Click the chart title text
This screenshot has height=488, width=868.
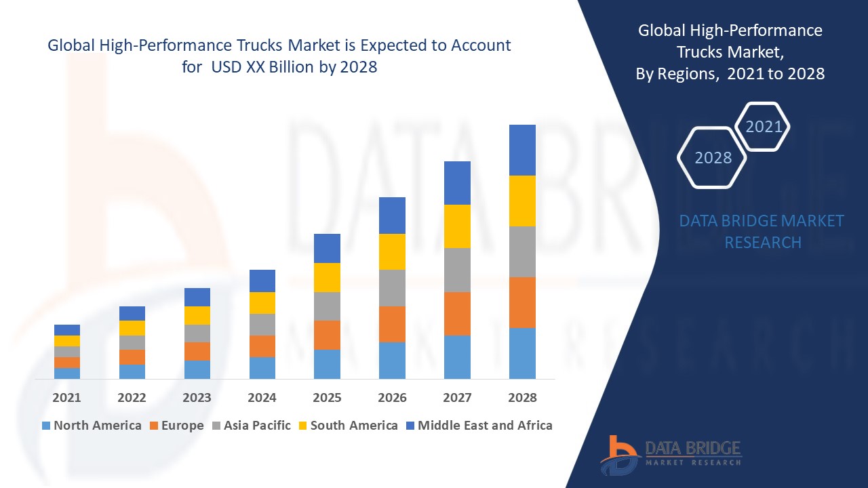tap(279, 56)
